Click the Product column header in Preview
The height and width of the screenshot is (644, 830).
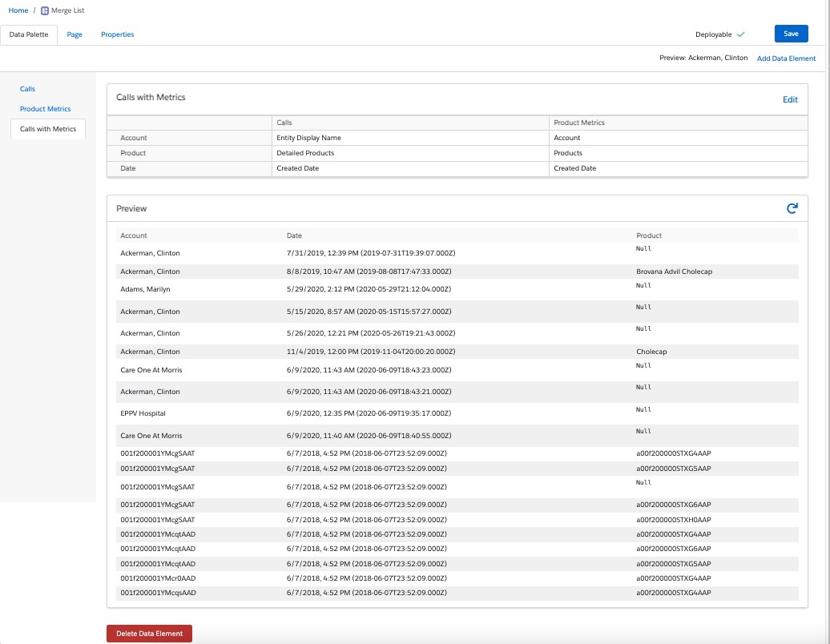[x=648, y=235]
